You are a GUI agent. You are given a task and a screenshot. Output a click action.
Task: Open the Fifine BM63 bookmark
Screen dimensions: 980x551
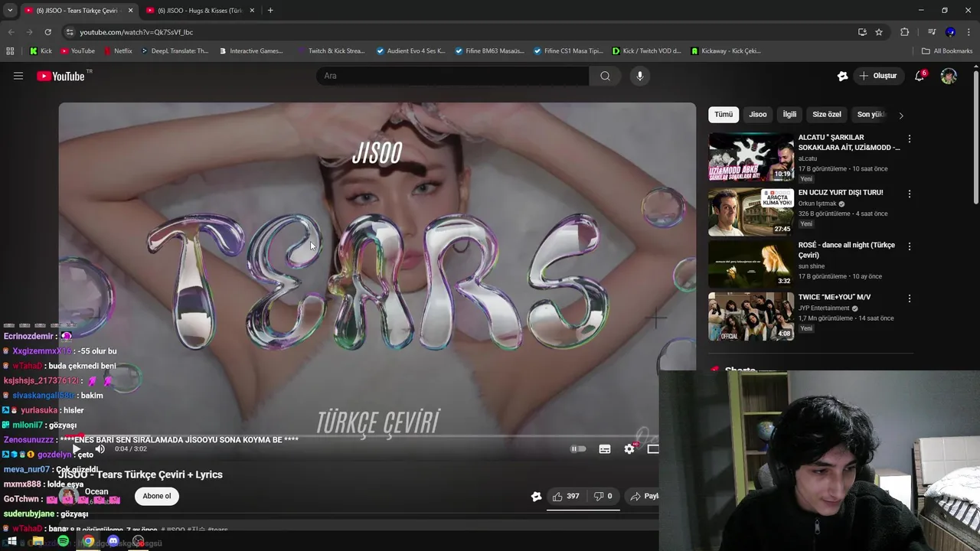pyautogui.click(x=488, y=51)
